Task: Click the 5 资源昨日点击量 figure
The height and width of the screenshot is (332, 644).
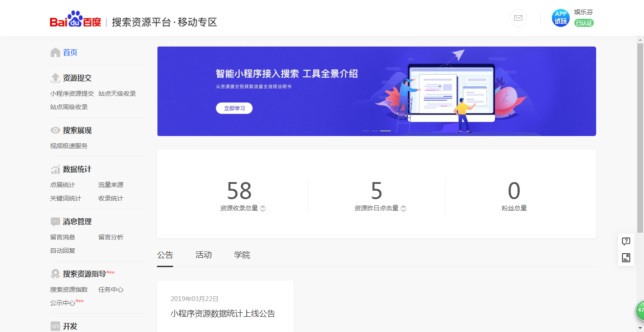Action: 377,191
